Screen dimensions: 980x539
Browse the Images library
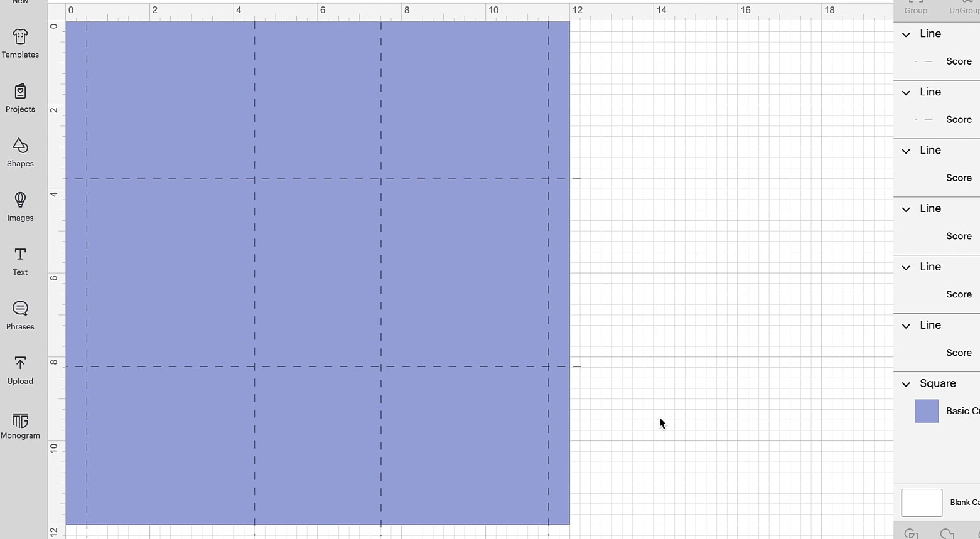click(x=20, y=207)
